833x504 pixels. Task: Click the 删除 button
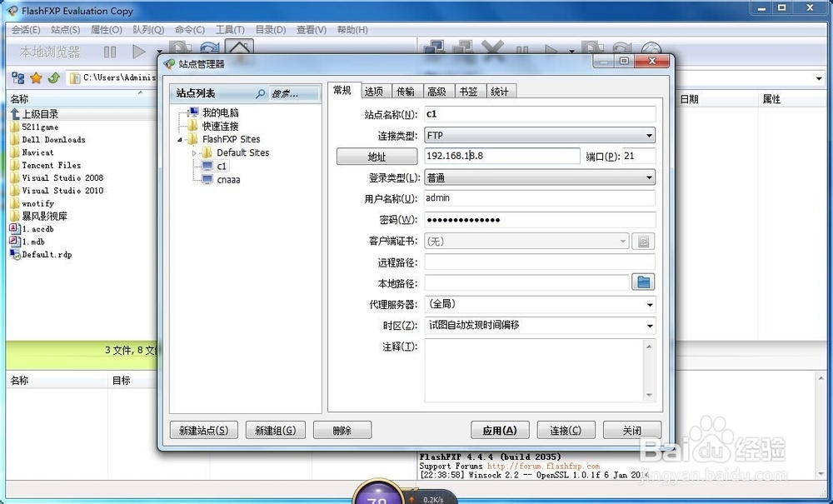coord(342,430)
